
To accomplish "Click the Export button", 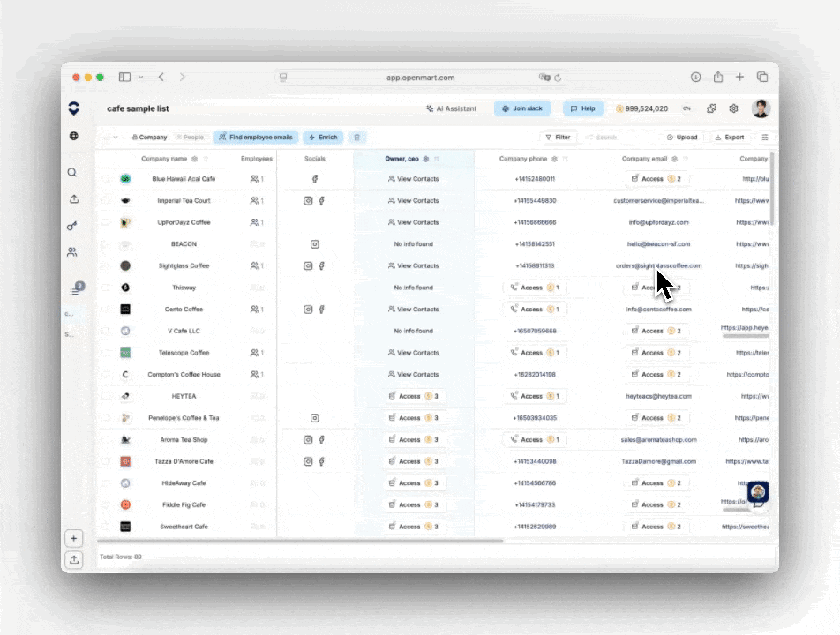I will (729, 138).
